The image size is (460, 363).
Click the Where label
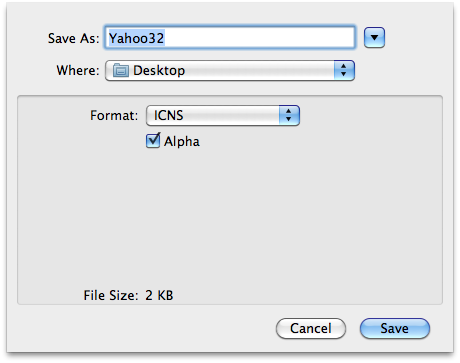(78, 70)
